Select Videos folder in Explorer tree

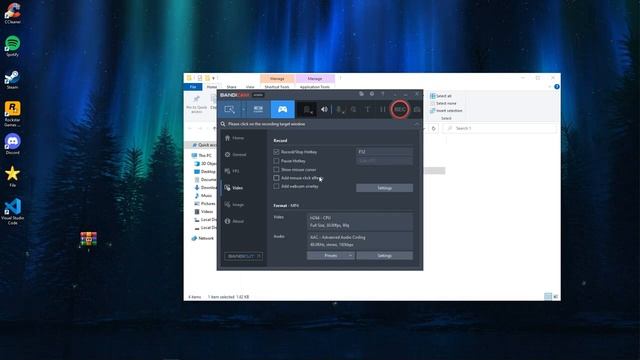click(204, 211)
